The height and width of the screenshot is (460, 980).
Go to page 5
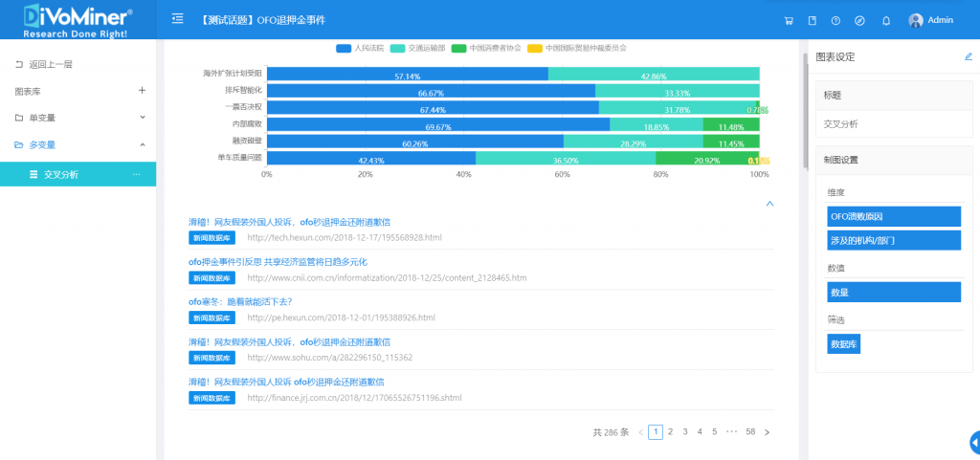(x=714, y=432)
